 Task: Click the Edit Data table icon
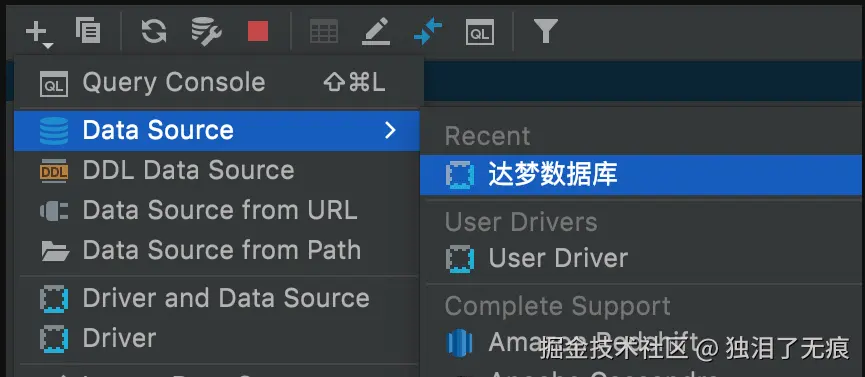coord(324,31)
